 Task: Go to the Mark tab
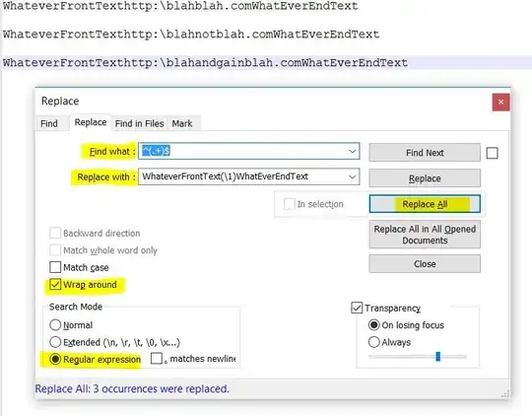[182, 123]
